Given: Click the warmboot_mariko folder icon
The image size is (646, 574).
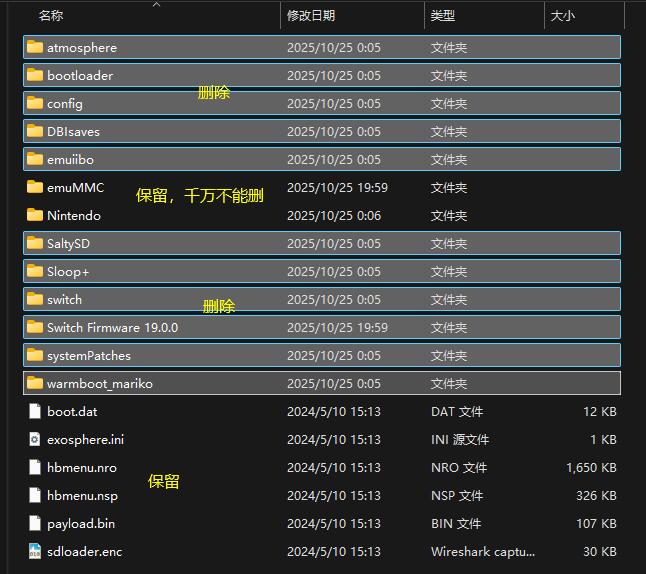Looking at the screenshot, I should tap(35, 383).
